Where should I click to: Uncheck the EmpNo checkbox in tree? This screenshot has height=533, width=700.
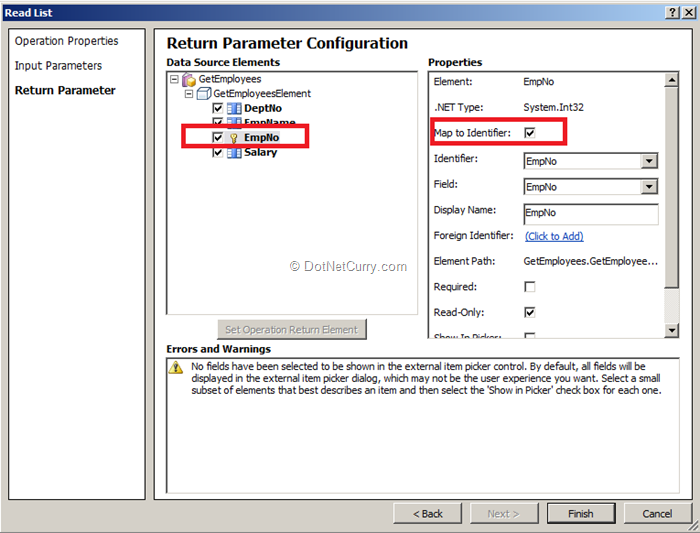[217, 137]
